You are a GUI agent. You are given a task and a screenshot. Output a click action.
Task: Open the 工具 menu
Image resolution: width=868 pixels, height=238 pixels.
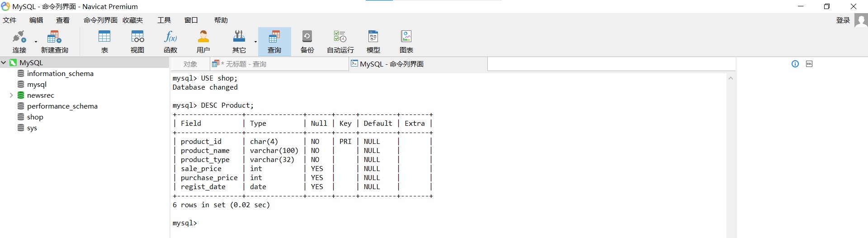point(164,20)
